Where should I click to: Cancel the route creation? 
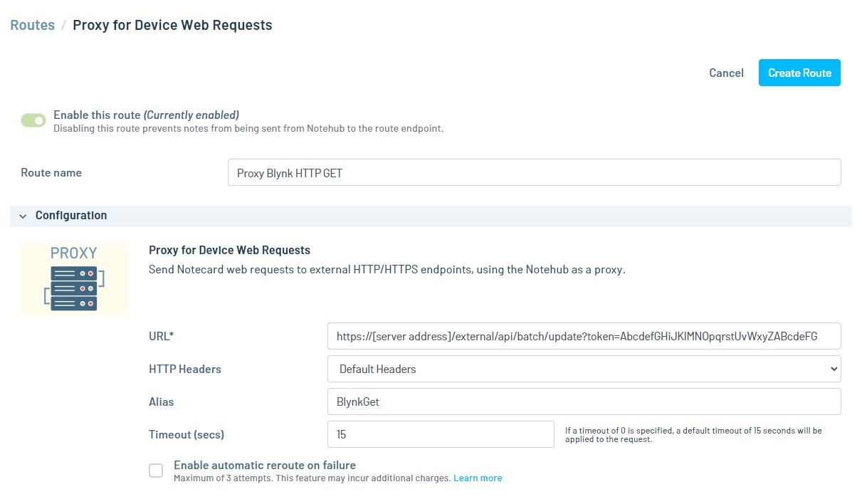(x=726, y=73)
